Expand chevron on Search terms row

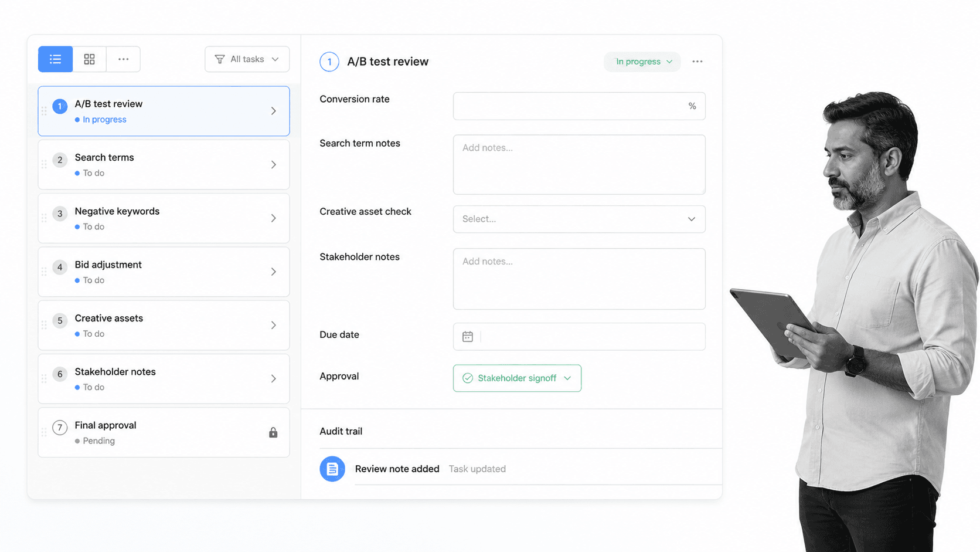(x=273, y=165)
